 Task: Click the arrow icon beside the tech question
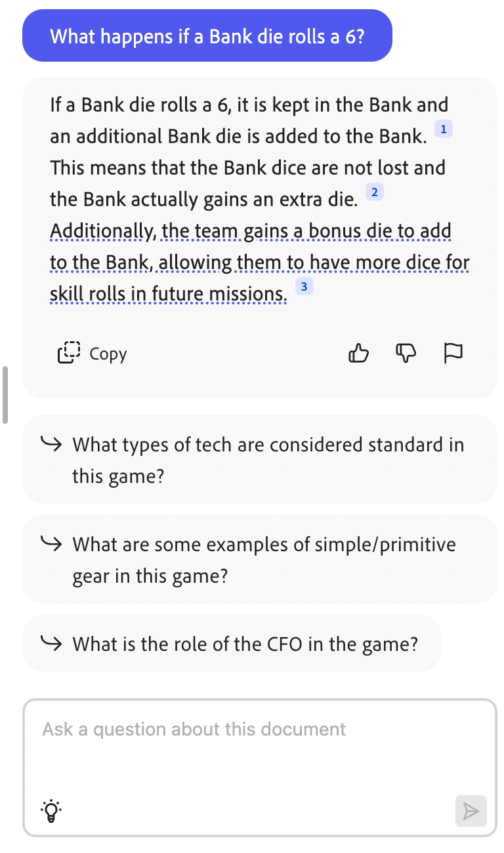coord(51,444)
